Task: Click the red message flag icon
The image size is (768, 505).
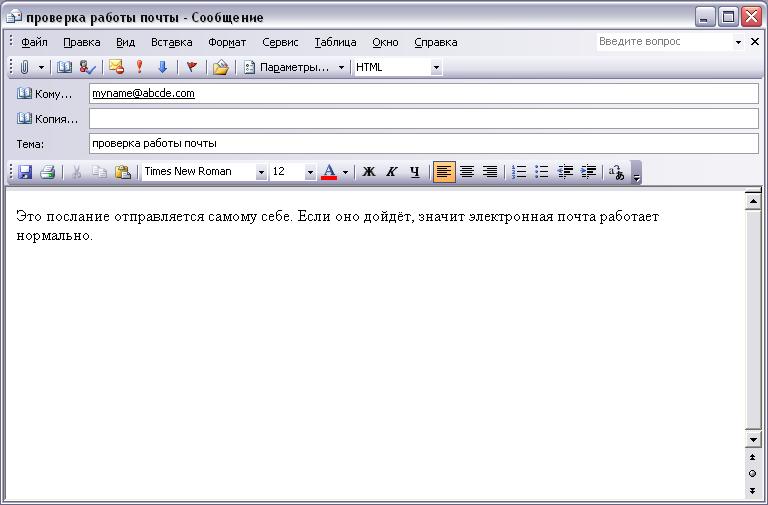Action: (192, 67)
